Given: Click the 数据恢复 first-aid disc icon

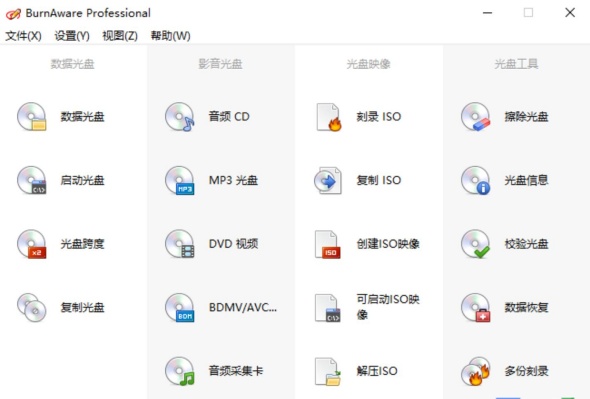Looking at the screenshot, I should [x=476, y=308].
